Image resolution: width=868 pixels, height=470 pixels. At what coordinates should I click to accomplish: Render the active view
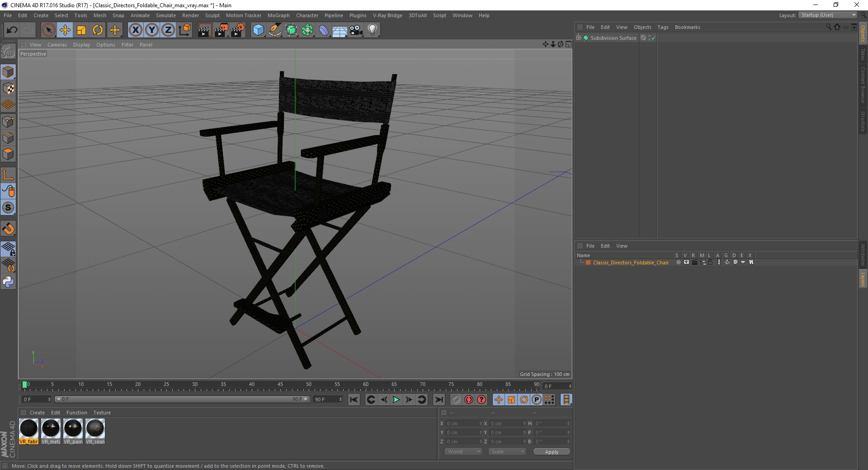point(204,30)
